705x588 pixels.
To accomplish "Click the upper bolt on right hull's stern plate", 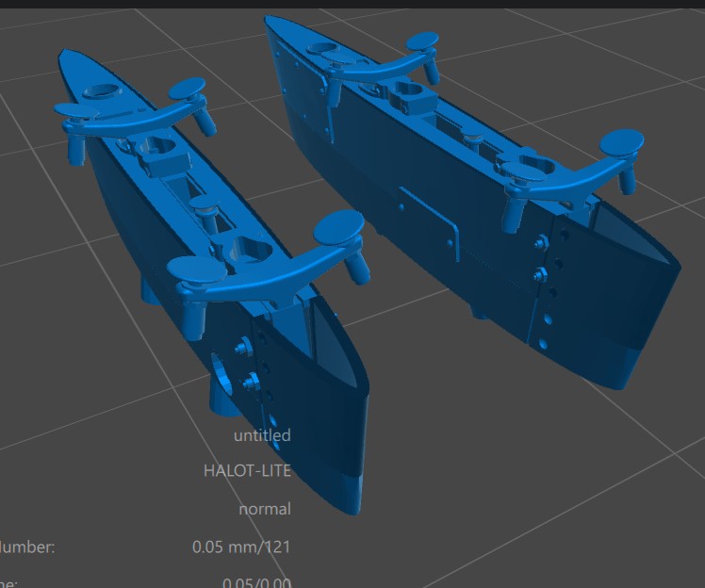I will tap(537, 244).
